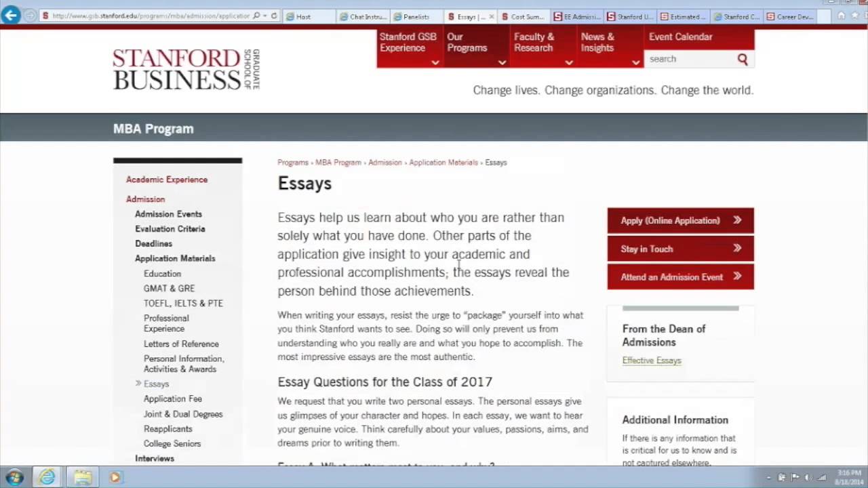Click the network signal tray icon

(822, 477)
